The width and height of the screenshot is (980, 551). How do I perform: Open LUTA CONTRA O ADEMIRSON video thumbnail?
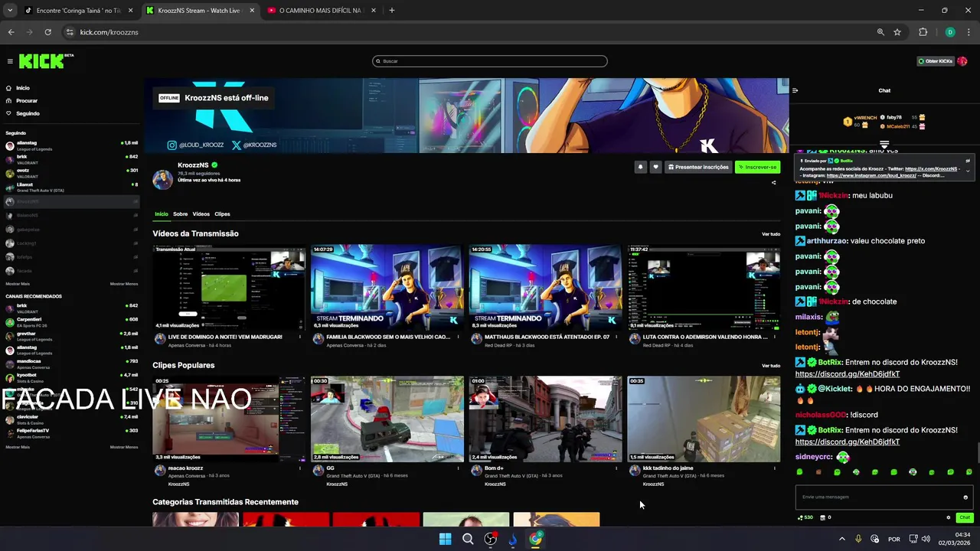point(704,288)
